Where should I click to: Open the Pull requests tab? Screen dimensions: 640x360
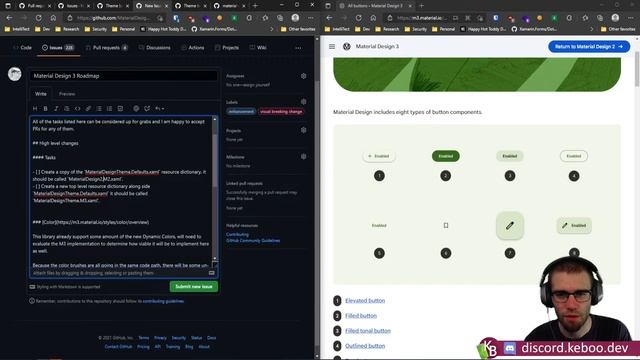click(107, 48)
